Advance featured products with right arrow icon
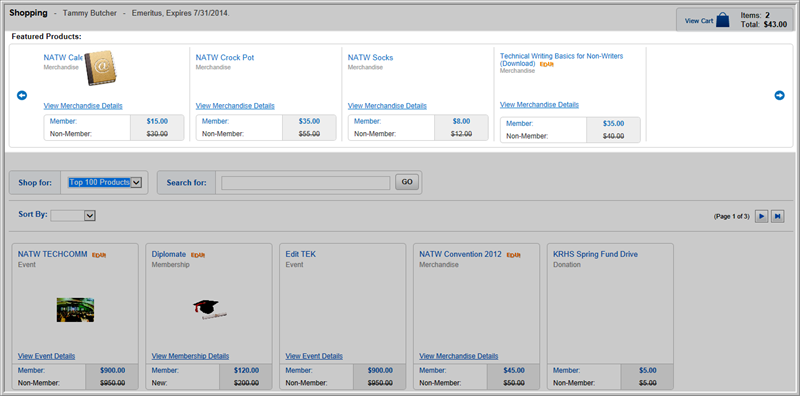The image size is (800, 396). pyautogui.click(x=779, y=95)
